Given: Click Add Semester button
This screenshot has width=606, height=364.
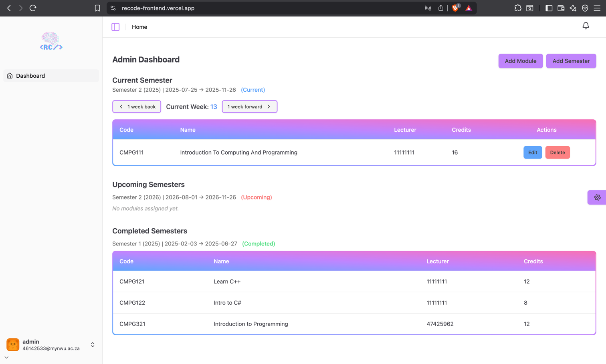Looking at the screenshot, I should [x=571, y=61].
